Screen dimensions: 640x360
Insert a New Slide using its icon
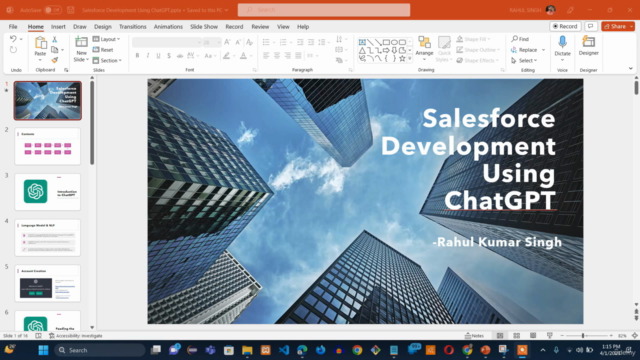(x=81, y=42)
